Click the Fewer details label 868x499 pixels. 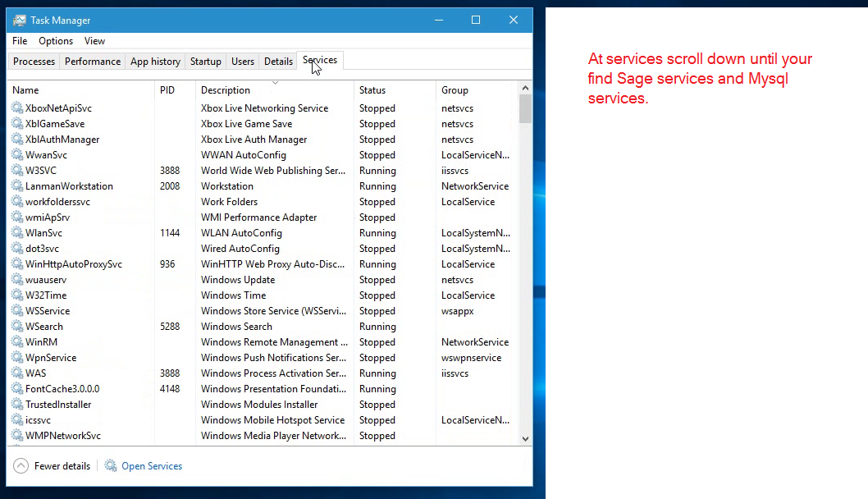pos(62,466)
